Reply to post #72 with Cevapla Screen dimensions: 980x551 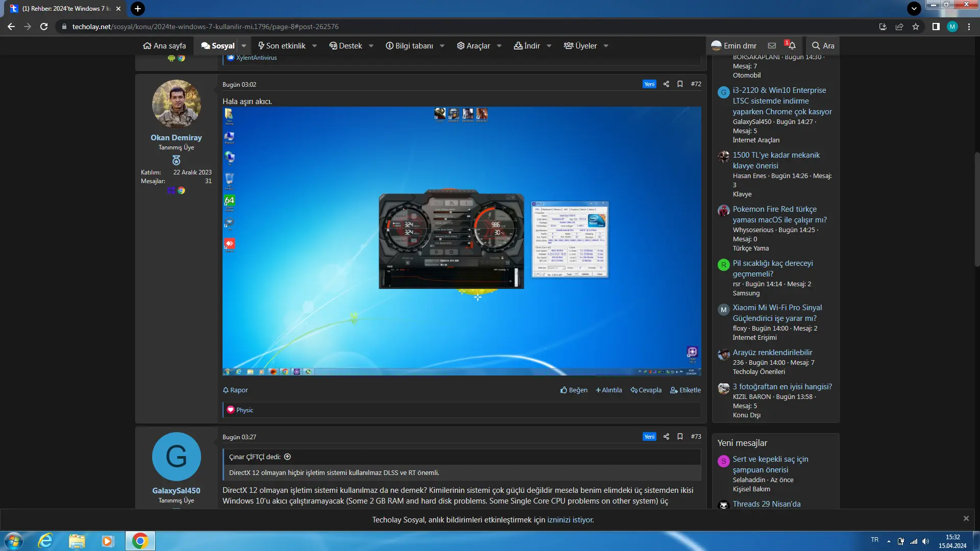tap(646, 390)
